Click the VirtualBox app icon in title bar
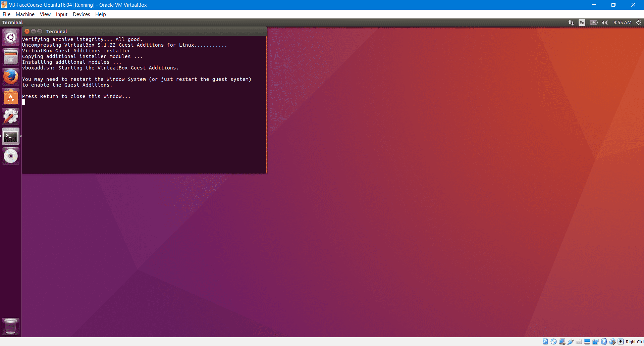Image resolution: width=644 pixels, height=346 pixels. (4, 5)
